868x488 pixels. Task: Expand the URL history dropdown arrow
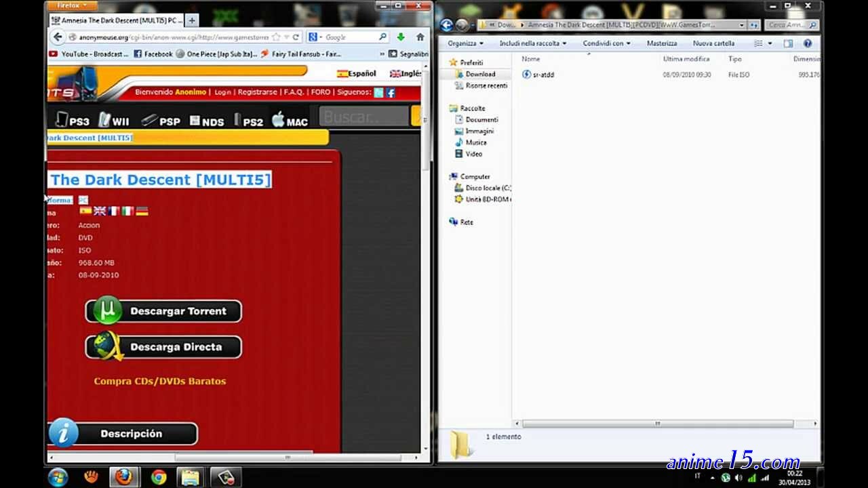[x=285, y=37]
